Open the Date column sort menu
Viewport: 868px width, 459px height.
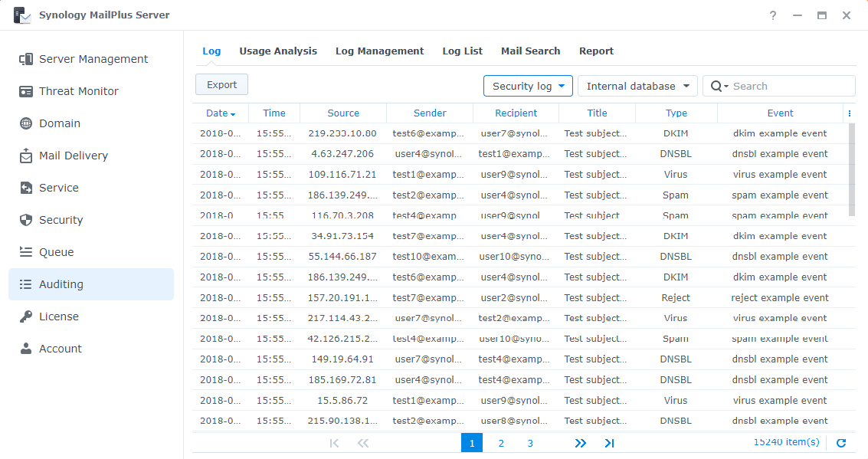(219, 113)
